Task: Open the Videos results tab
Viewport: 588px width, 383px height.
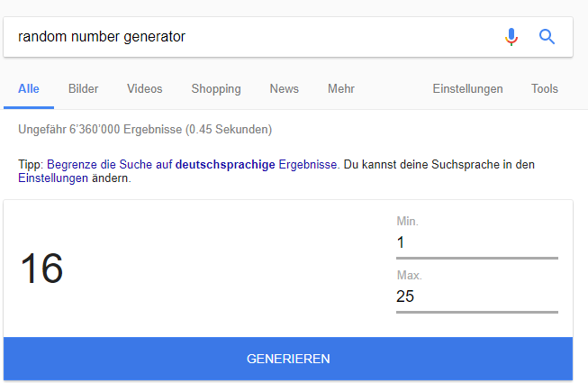Action: click(x=144, y=89)
